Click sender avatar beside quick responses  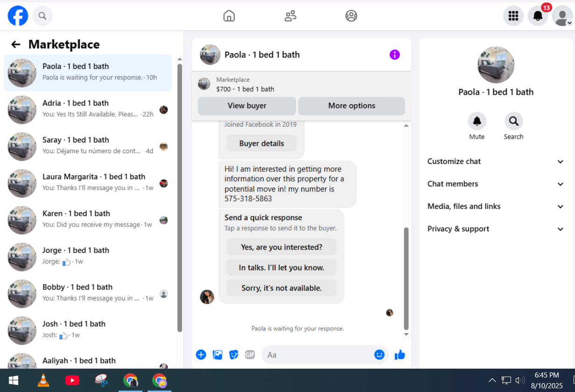207,297
